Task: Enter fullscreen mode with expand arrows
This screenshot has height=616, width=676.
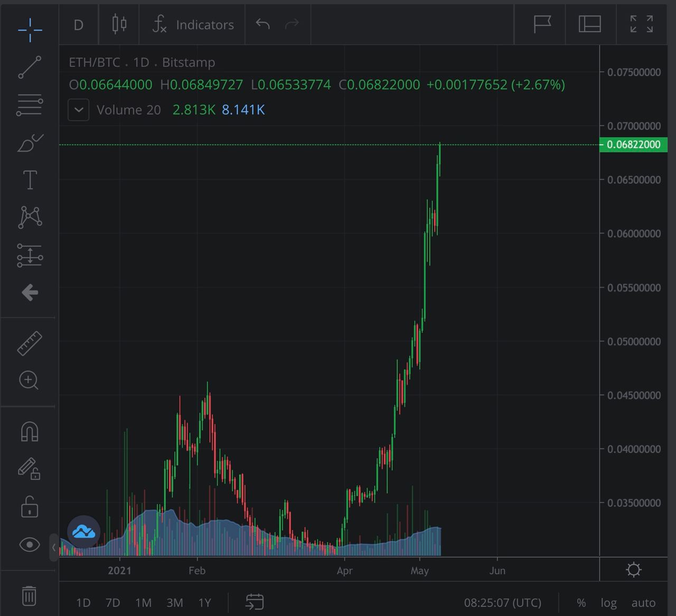Action: click(x=642, y=24)
